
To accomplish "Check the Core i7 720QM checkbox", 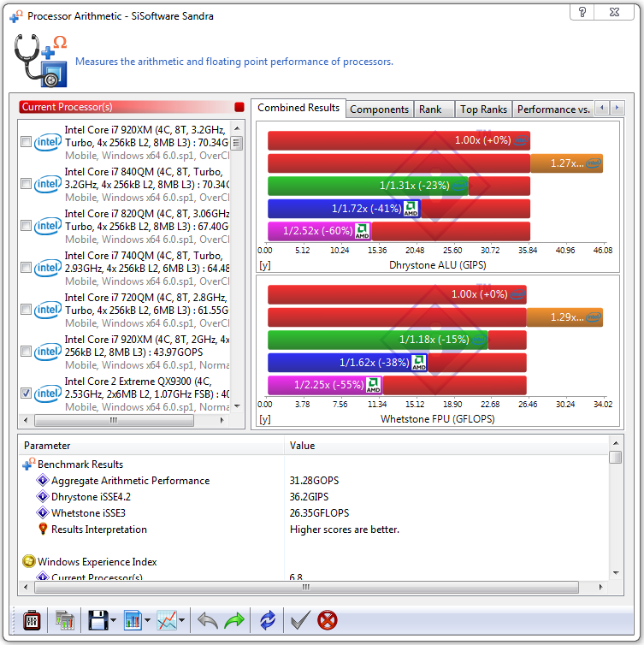I will (26, 310).
